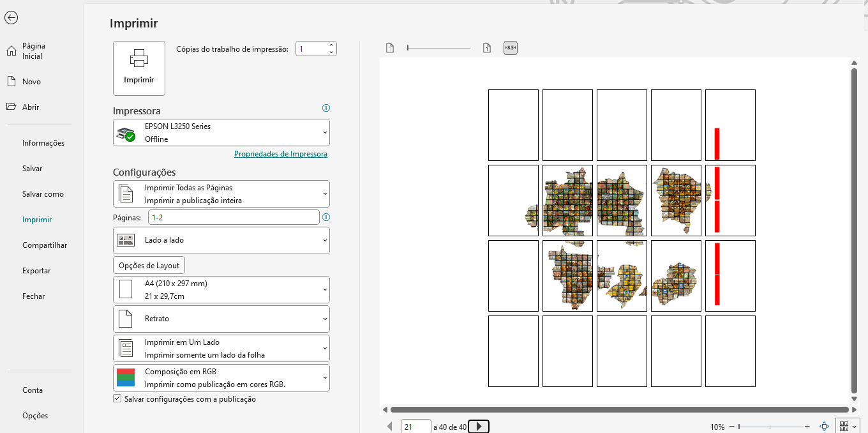Viewport: 868px width, 433px height.
Task: Open the Propriedades de Impressora link
Action: point(281,154)
